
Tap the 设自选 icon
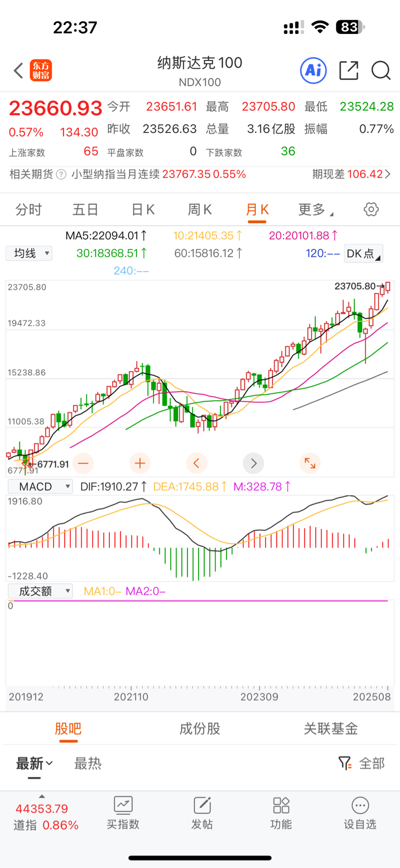360,805
